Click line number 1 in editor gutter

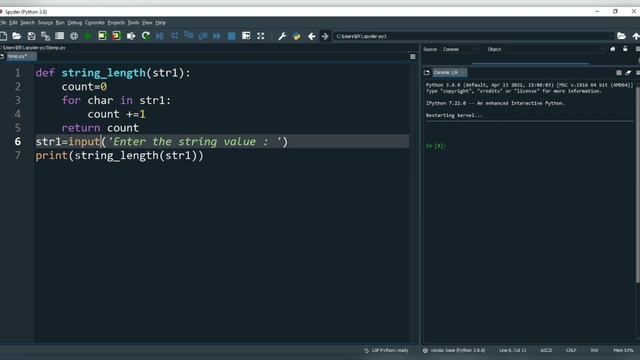(x=18, y=73)
